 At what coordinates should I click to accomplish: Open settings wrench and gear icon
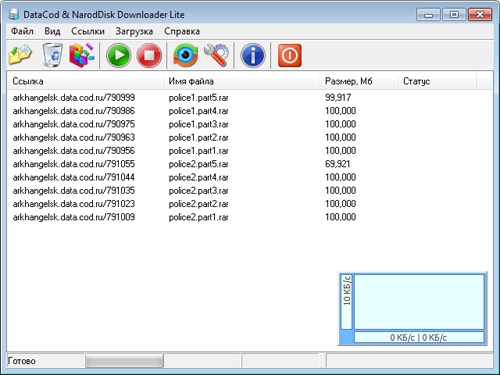(216, 55)
